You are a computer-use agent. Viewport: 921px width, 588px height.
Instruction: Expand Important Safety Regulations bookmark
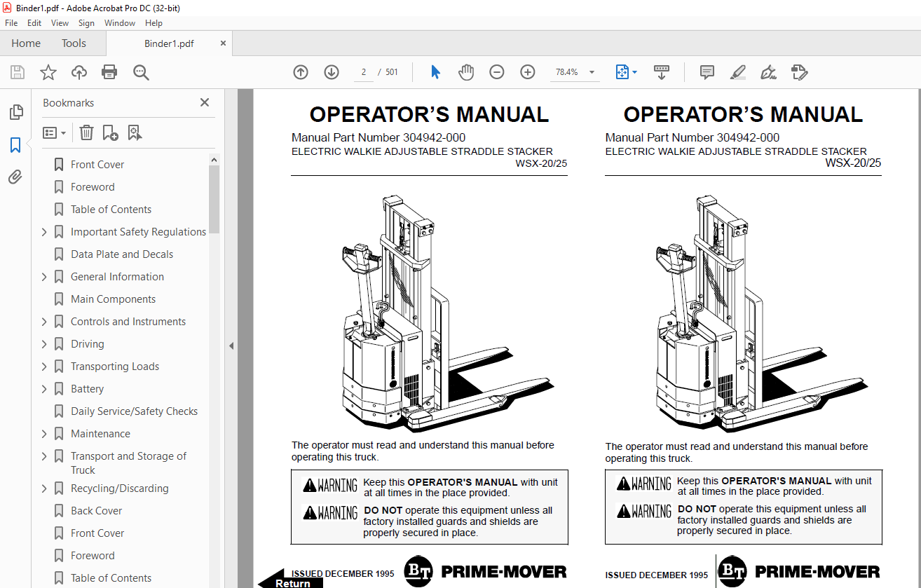pyautogui.click(x=44, y=232)
